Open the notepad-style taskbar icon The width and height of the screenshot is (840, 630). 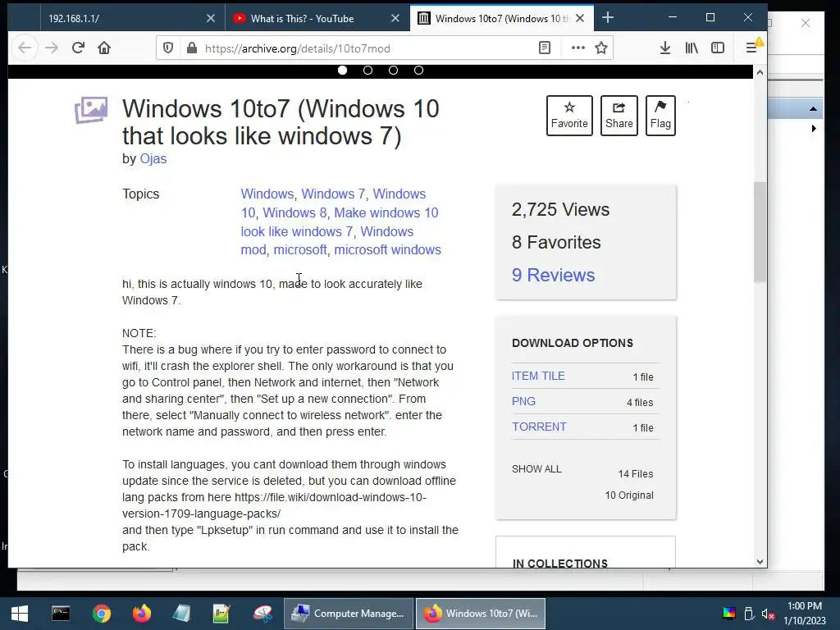(x=182, y=614)
